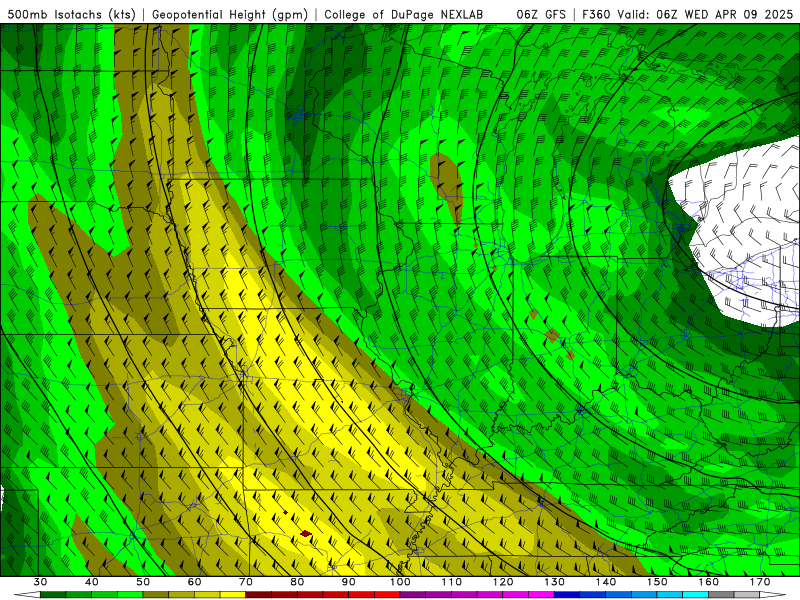The image size is (800, 600).
Task: Select the bright green 45-50 kt legend swatch
Action: [x=130, y=595]
